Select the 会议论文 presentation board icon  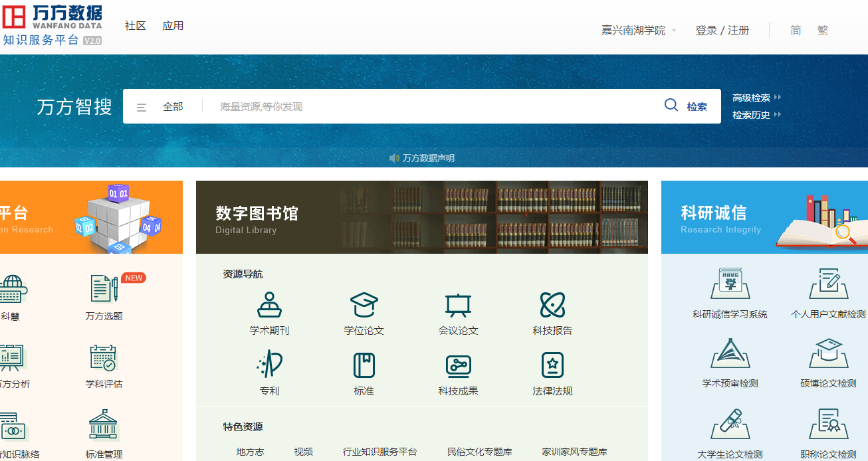coord(458,305)
